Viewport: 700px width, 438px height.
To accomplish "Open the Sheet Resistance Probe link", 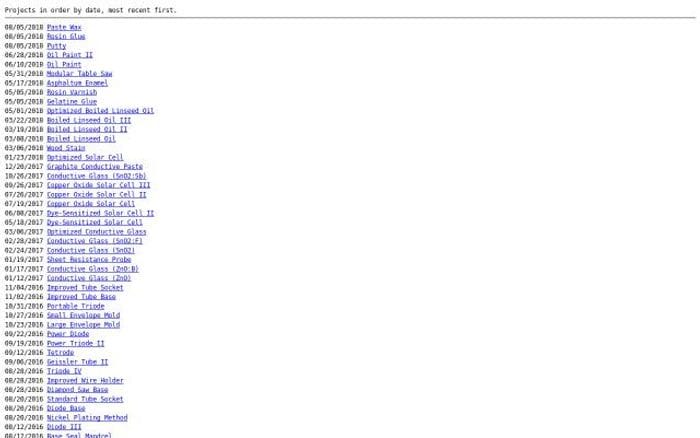I will coord(89,259).
